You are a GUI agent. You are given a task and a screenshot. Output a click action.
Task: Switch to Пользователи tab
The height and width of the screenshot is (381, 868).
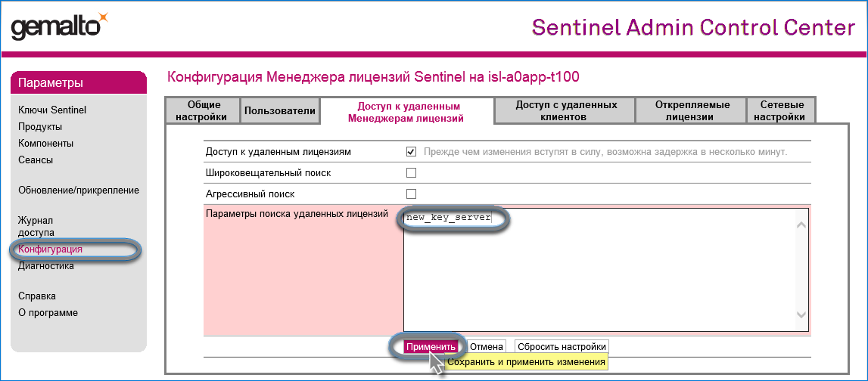(x=280, y=110)
